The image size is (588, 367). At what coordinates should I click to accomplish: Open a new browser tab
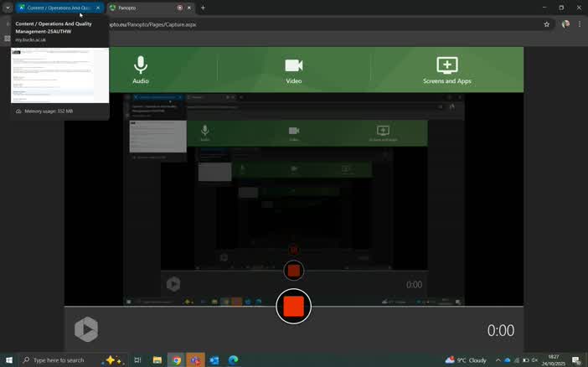click(203, 8)
